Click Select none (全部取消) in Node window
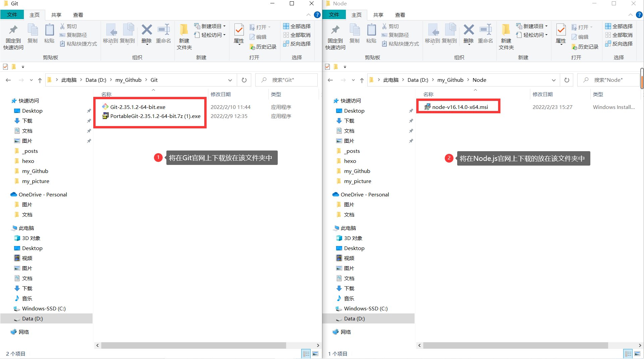This screenshot has width=644, height=359. coord(619,35)
